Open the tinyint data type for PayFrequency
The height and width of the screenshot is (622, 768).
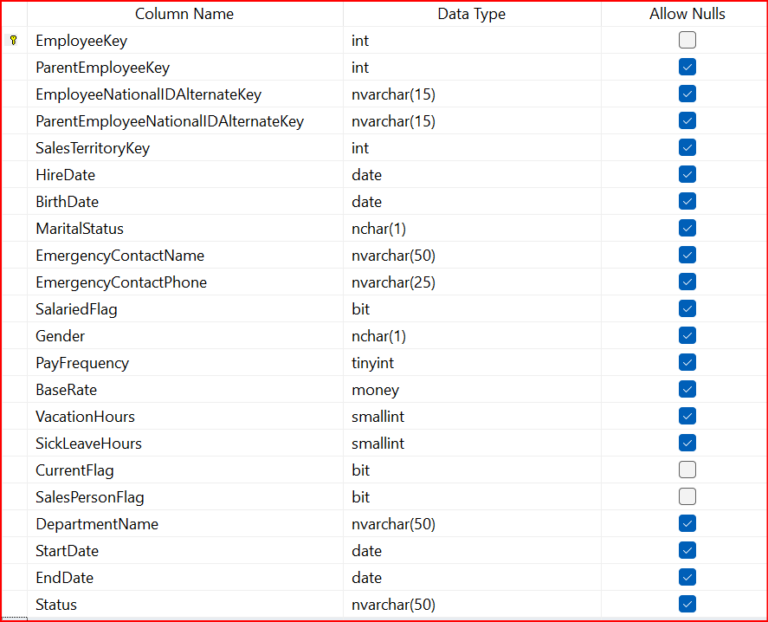coord(472,362)
